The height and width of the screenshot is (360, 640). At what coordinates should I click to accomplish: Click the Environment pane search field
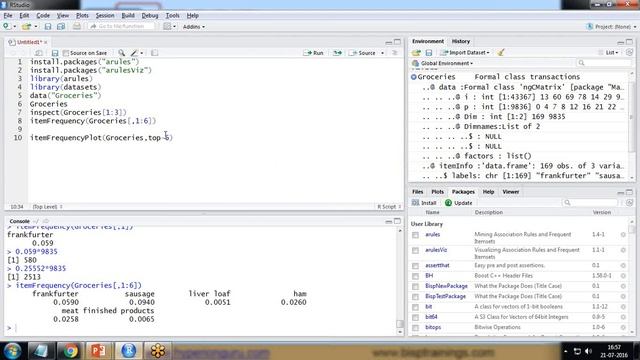coord(604,63)
